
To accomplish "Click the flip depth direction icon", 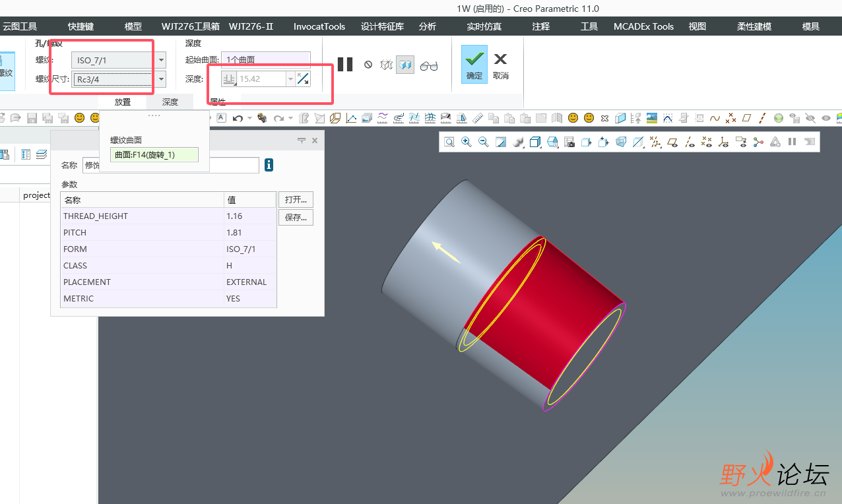I will tap(303, 79).
